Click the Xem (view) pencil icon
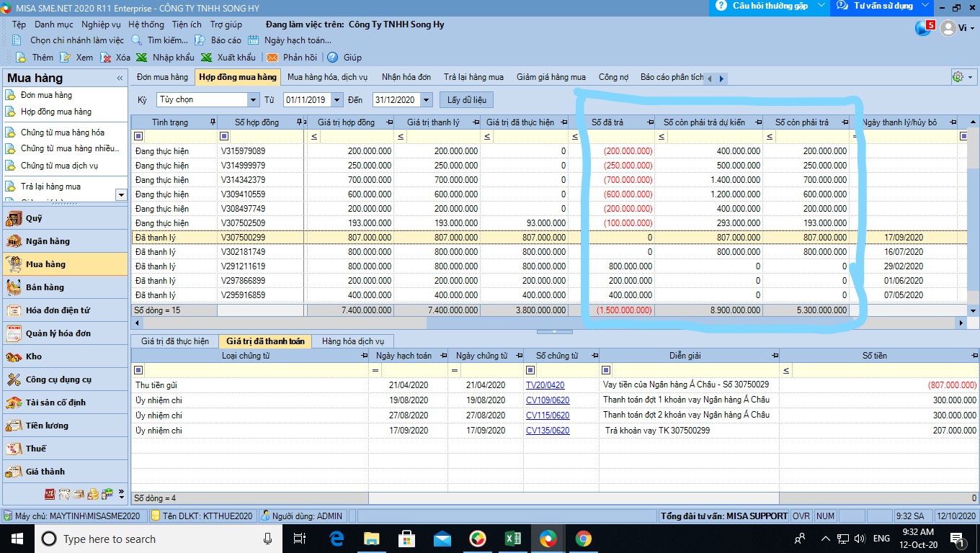Image resolution: width=980 pixels, height=553 pixels. [66, 58]
